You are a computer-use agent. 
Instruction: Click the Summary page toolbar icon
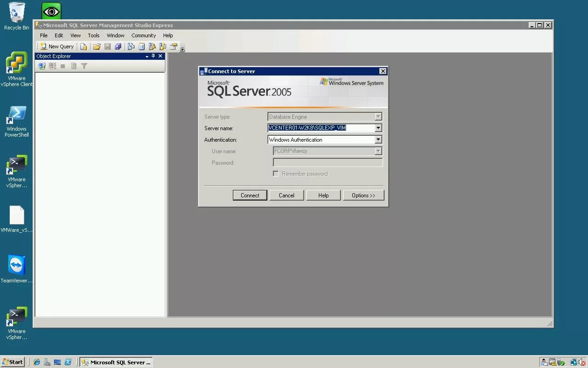(141, 46)
